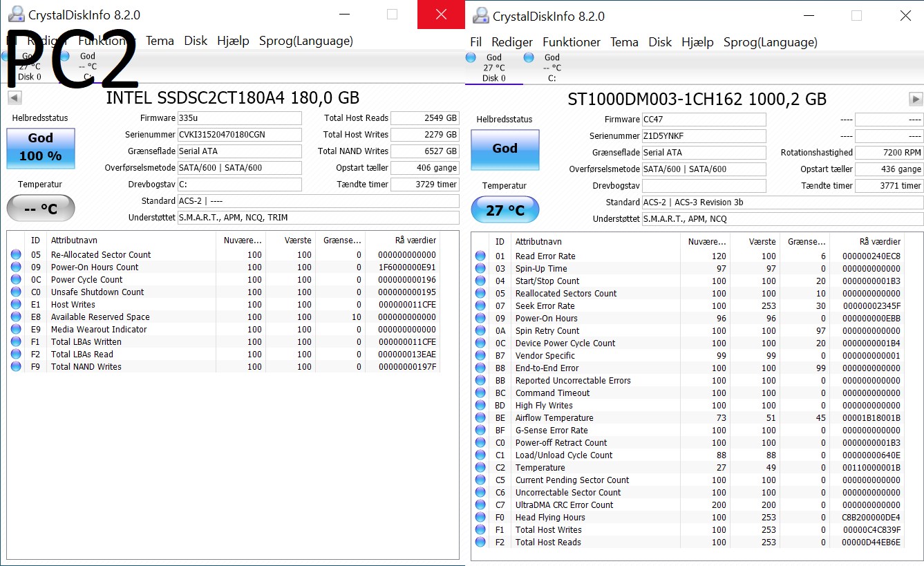This screenshot has width=924, height=566.
Task: Open Disk menu in left window
Action: pos(196,41)
